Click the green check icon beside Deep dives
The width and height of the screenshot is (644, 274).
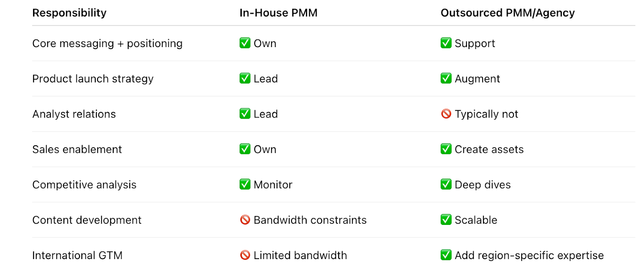click(x=446, y=184)
